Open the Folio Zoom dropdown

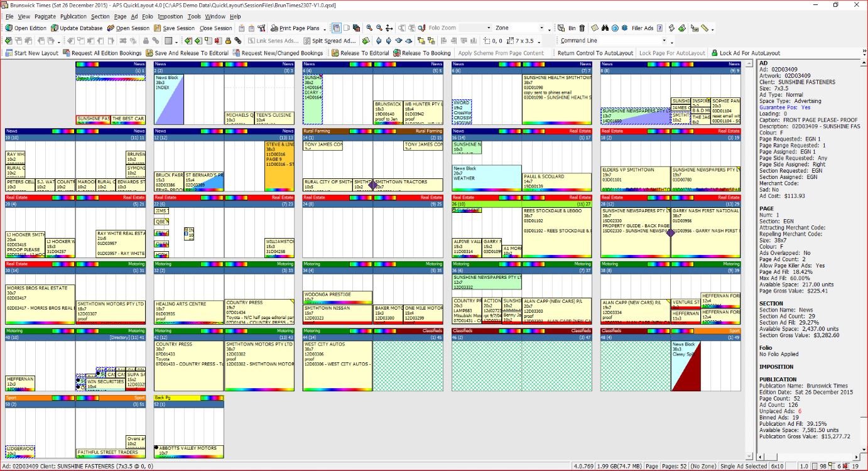[x=489, y=28]
